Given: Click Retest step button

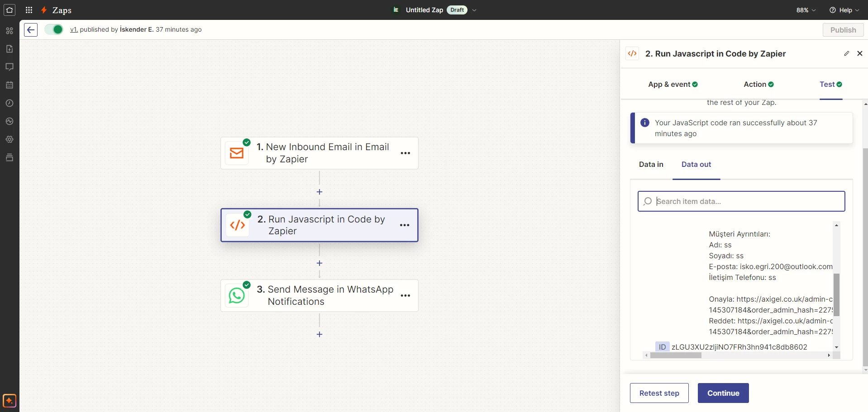Looking at the screenshot, I should coord(659,393).
